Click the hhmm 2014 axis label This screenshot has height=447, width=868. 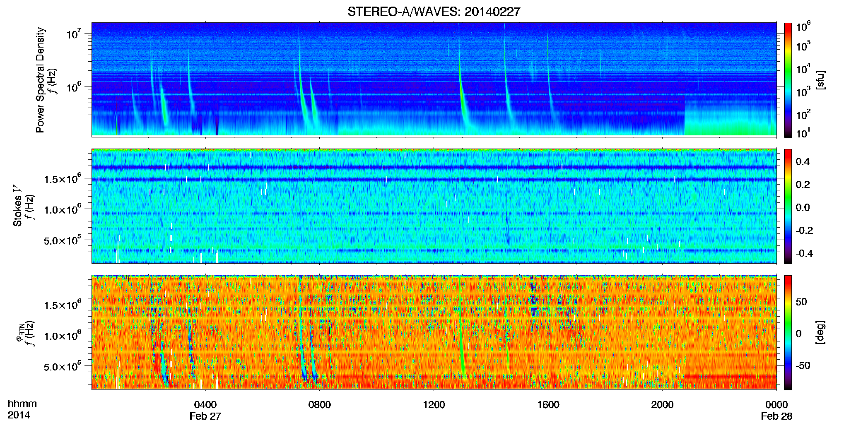coord(22,409)
